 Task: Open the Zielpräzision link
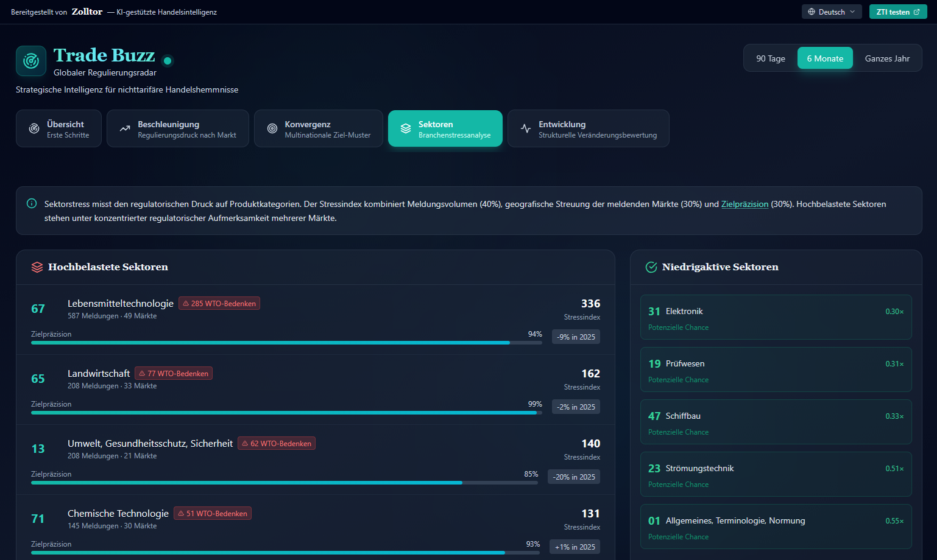point(744,204)
